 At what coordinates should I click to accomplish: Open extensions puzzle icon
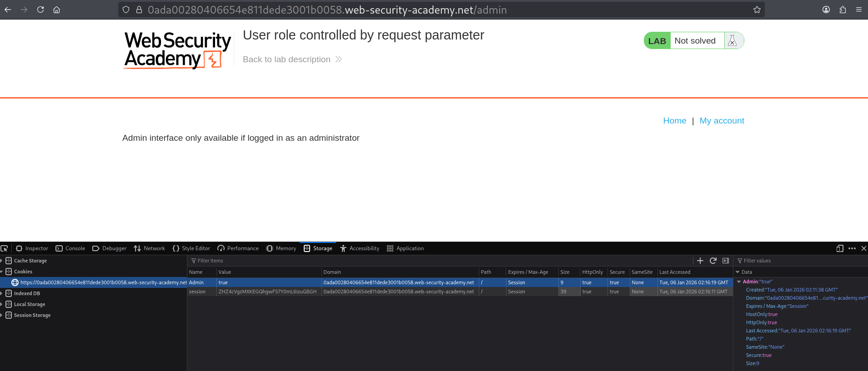click(x=843, y=10)
